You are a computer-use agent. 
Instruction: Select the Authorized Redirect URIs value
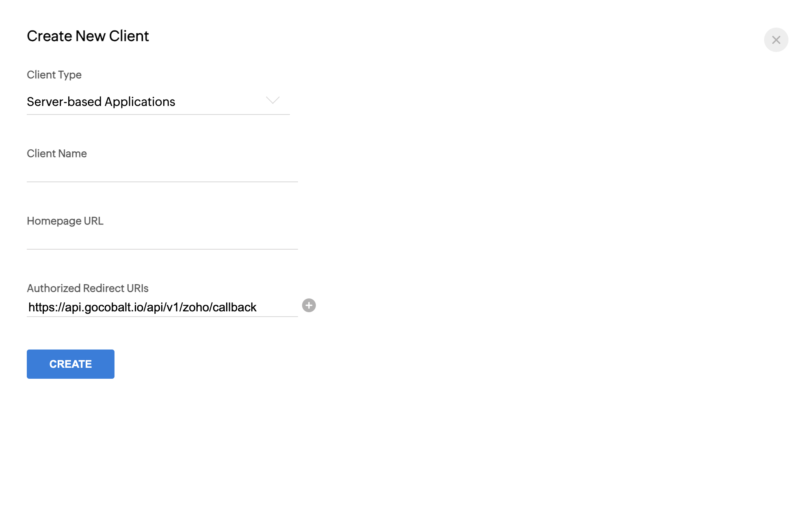142,307
